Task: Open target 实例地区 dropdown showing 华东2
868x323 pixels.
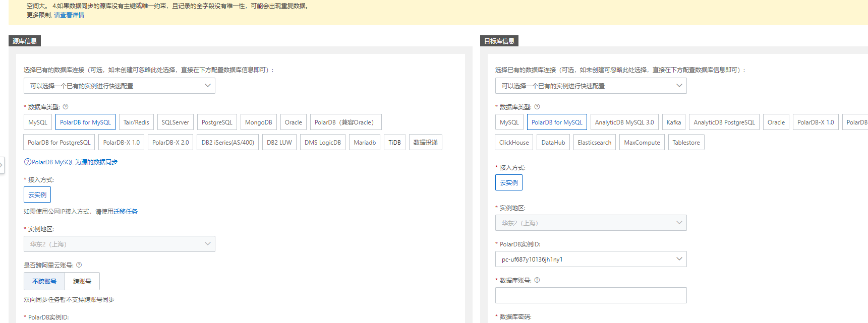Action: pyautogui.click(x=591, y=223)
